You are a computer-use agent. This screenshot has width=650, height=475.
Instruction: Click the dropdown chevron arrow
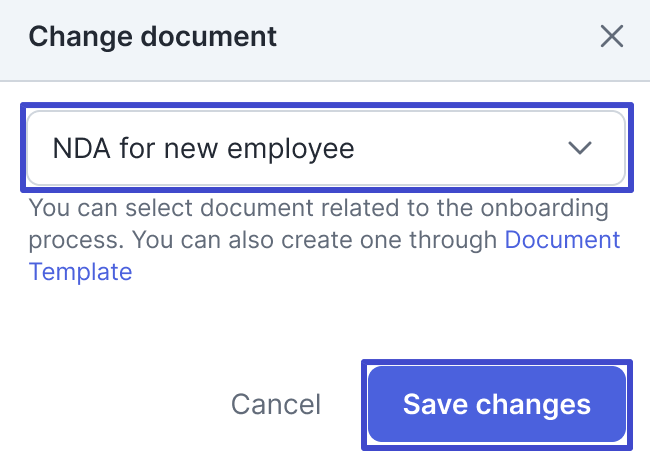[580, 148]
